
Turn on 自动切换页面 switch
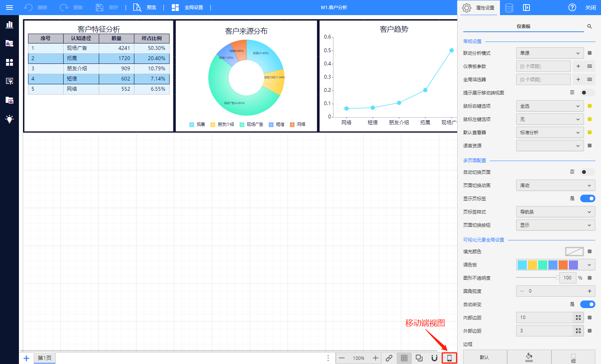587,172
